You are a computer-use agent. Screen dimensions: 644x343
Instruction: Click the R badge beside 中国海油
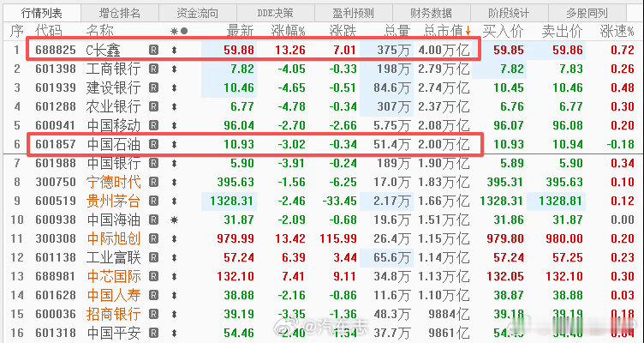pyautogui.click(x=153, y=220)
